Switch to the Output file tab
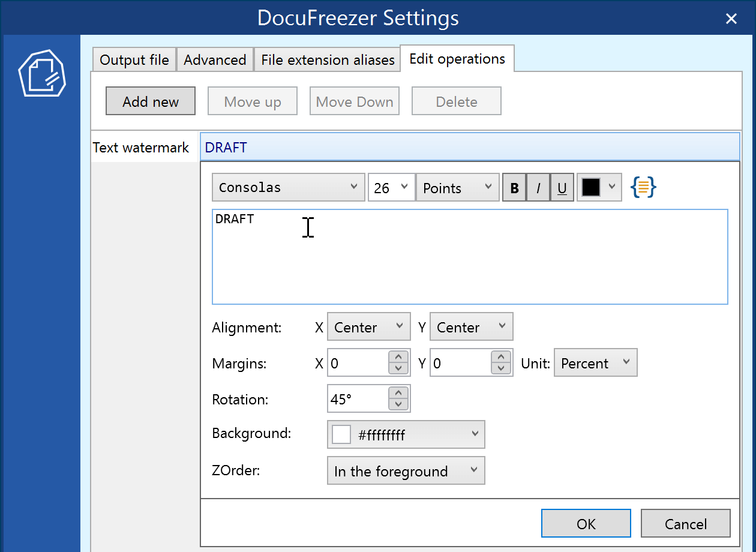756x552 pixels. [x=134, y=60]
